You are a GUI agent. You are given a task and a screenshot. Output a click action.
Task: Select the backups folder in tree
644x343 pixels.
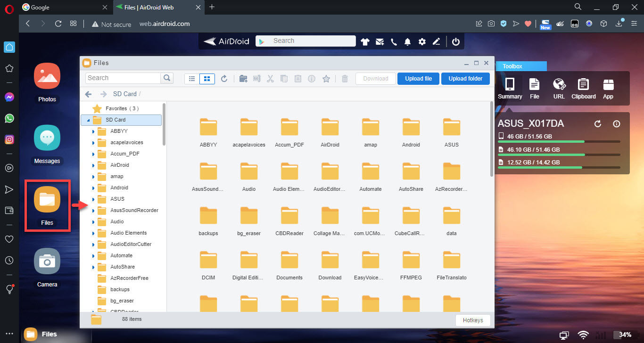point(120,289)
